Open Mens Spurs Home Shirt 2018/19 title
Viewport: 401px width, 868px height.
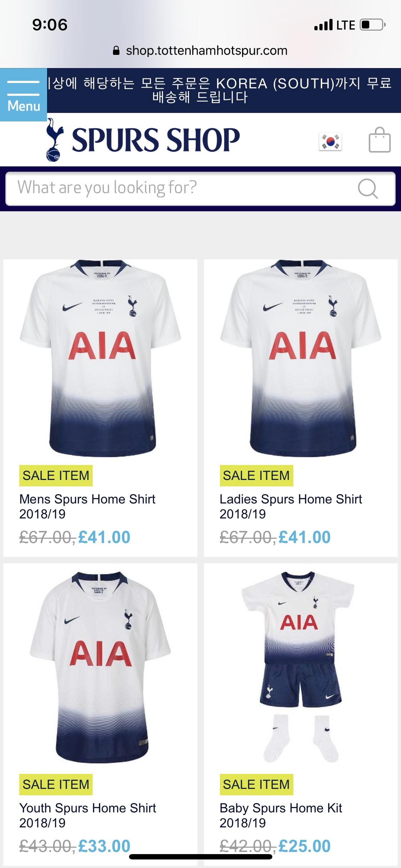pyautogui.click(x=87, y=506)
